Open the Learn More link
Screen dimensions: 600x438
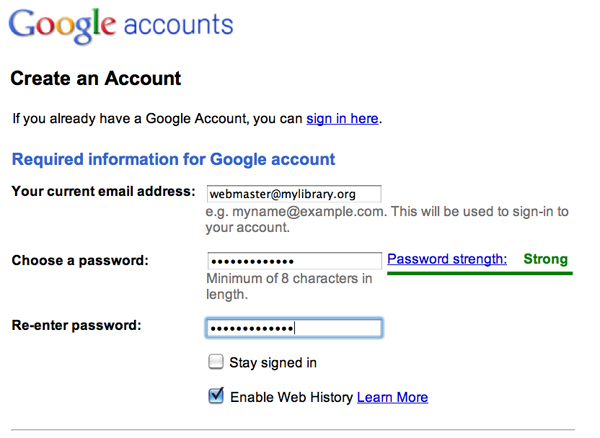coord(392,397)
